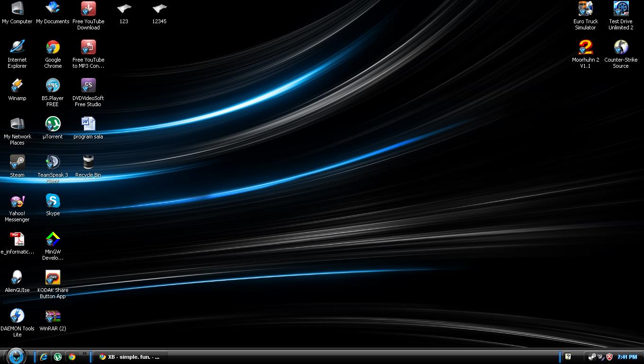Launch µTorrent from Quick Launch bar
Image resolution: width=644 pixels, height=364 pixels.
pos(58,357)
